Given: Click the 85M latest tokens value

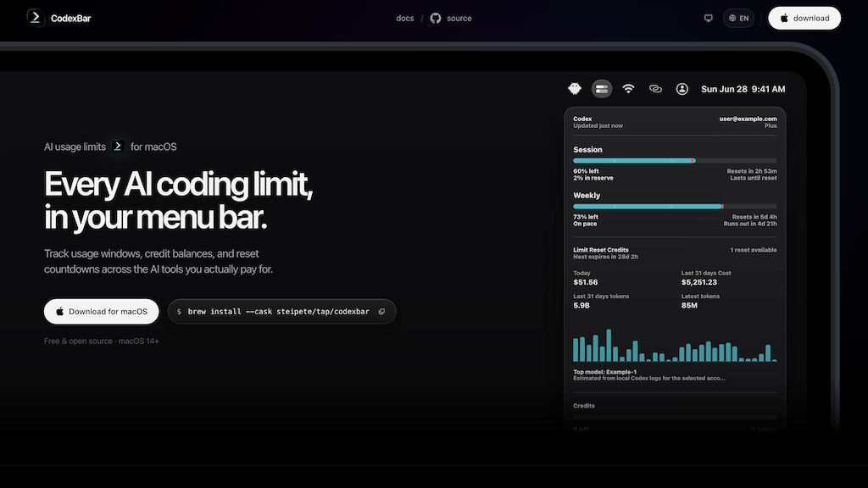Looking at the screenshot, I should tap(689, 305).
